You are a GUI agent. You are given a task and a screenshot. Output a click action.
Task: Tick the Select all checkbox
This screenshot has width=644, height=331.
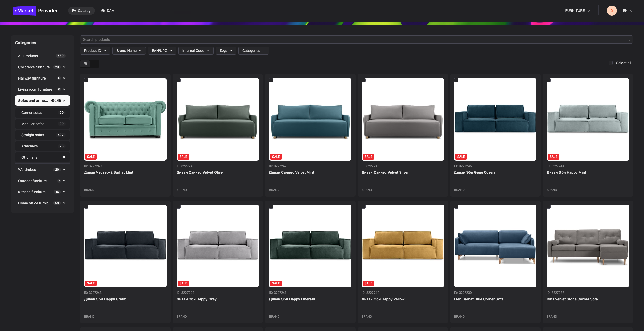(x=611, y=63)
